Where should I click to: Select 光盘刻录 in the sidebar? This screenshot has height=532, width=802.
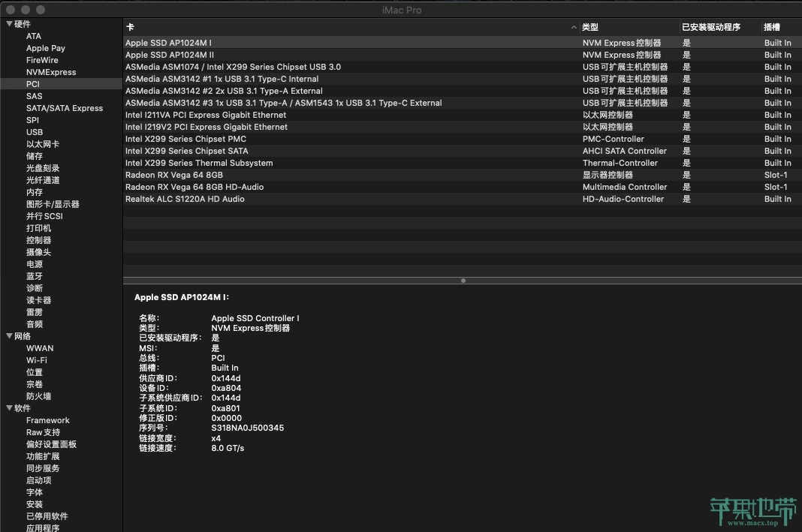[x=43, y=168]
